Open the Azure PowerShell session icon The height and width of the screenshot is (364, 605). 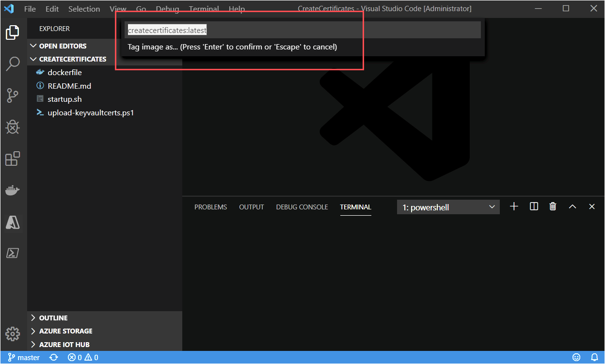coord(13,253)
